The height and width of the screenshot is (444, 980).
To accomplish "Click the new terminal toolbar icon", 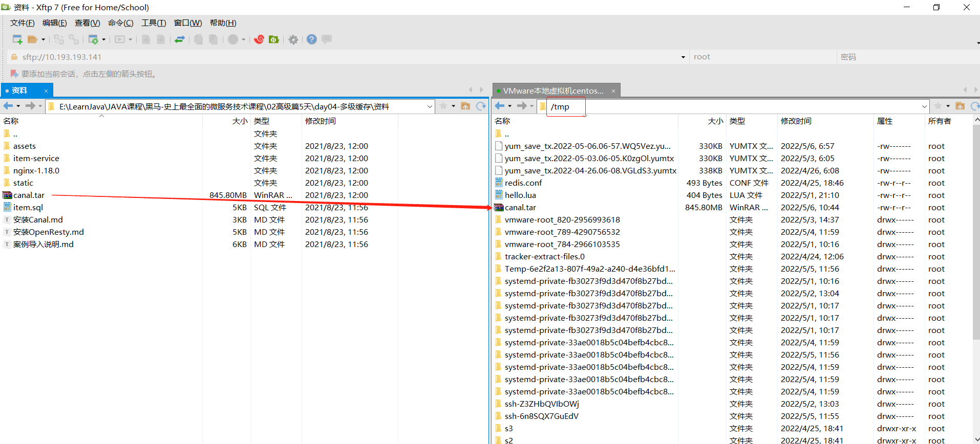I will [120, 39].
